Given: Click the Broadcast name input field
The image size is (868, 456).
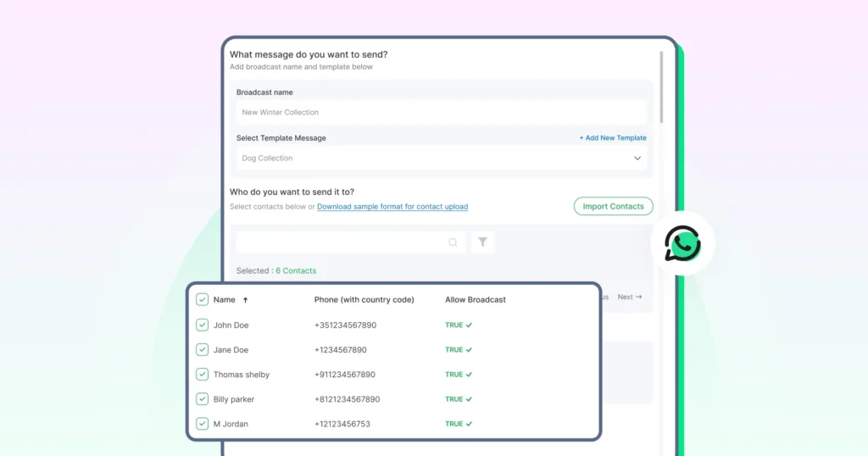Looking at the screenshot, I should coord(441,112).
